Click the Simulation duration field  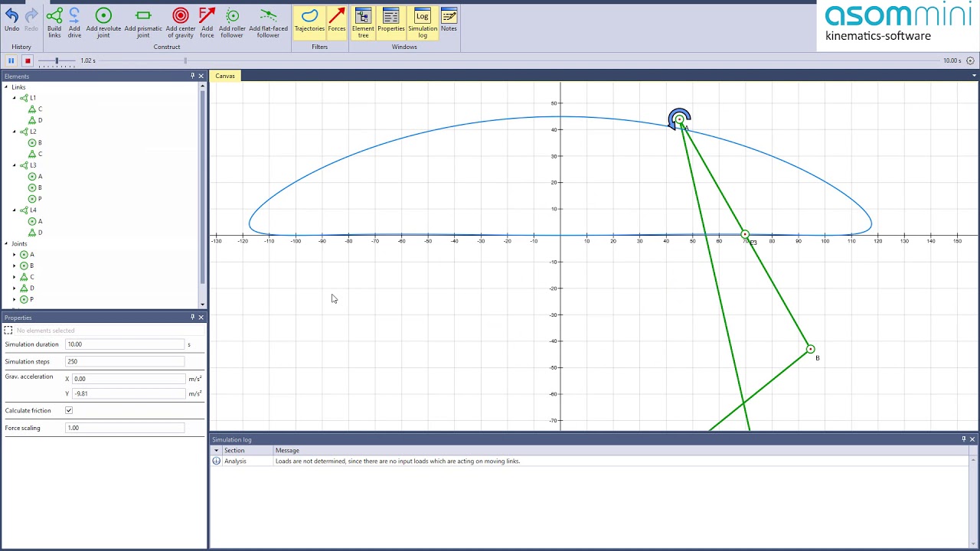(125, 344)
